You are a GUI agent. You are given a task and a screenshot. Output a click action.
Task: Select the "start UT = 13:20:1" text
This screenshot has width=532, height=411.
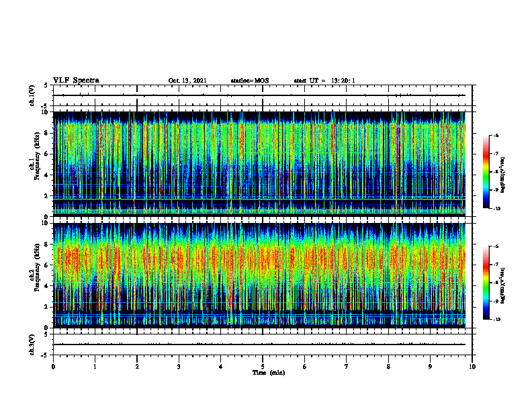[324, 81]
